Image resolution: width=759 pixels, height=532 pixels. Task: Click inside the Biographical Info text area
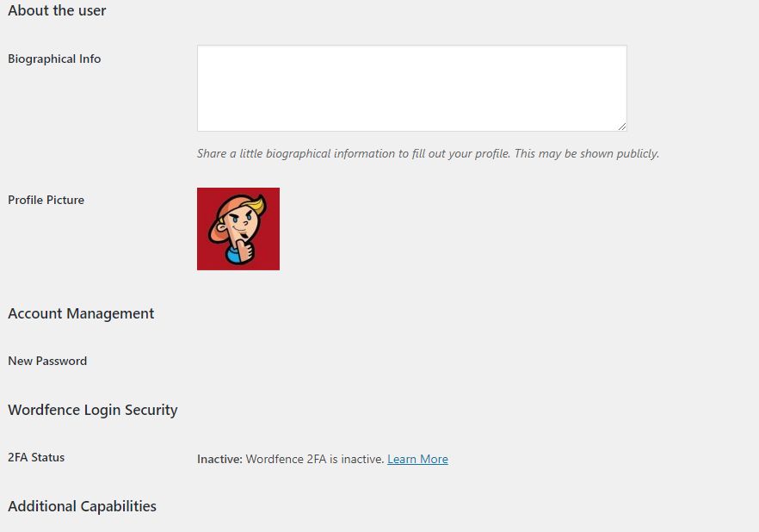[411, 88]
